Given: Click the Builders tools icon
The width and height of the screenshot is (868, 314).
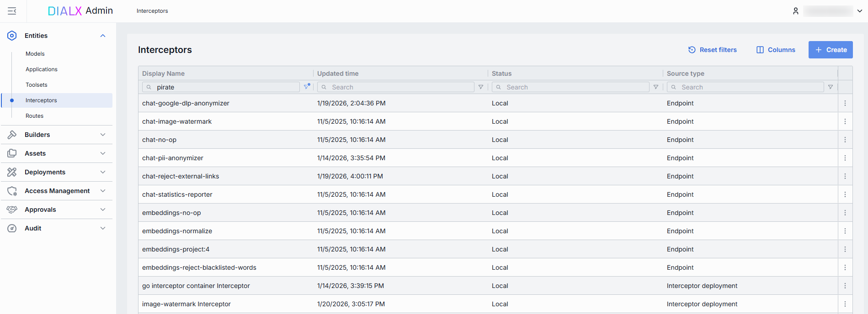Looking at the screenshot, I should click(12, 135).
